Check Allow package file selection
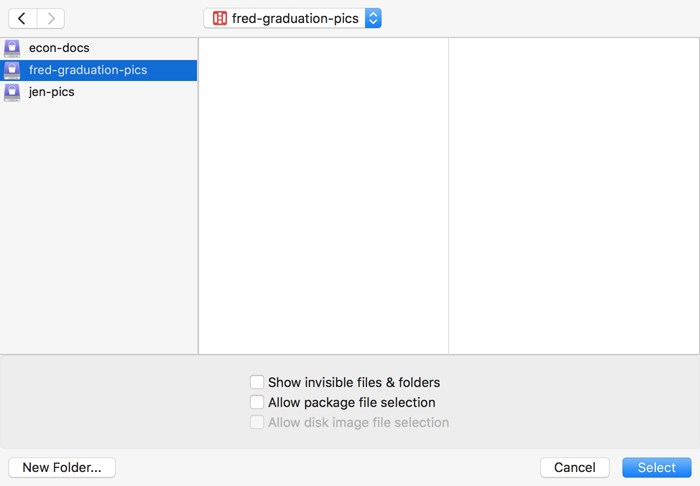 coord(257,402)
